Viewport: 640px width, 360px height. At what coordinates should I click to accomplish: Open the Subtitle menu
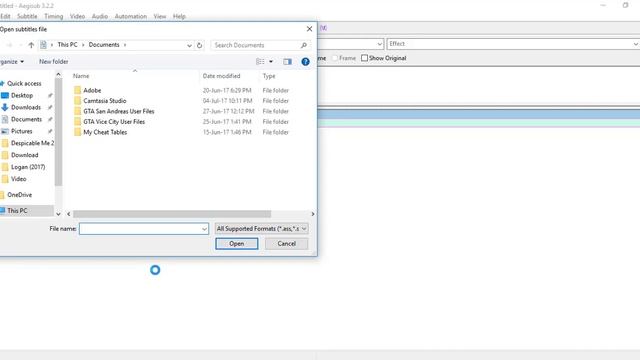point(27,16)
